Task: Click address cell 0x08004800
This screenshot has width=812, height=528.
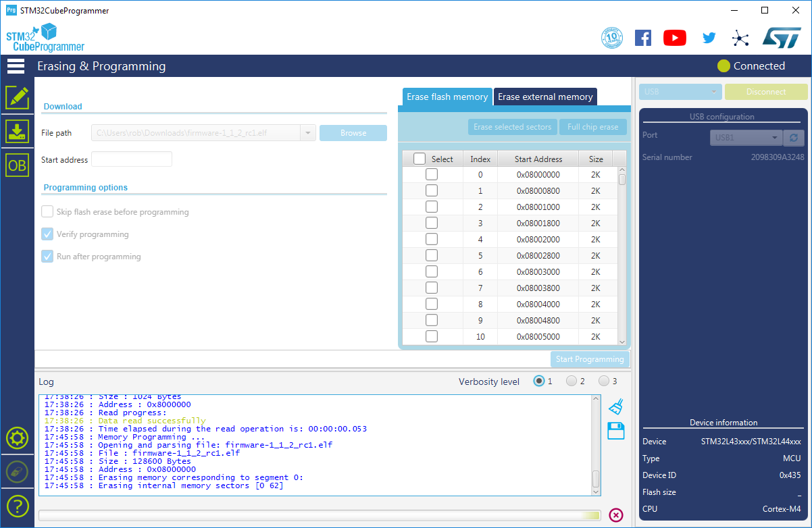Action: tap(538, 320)
